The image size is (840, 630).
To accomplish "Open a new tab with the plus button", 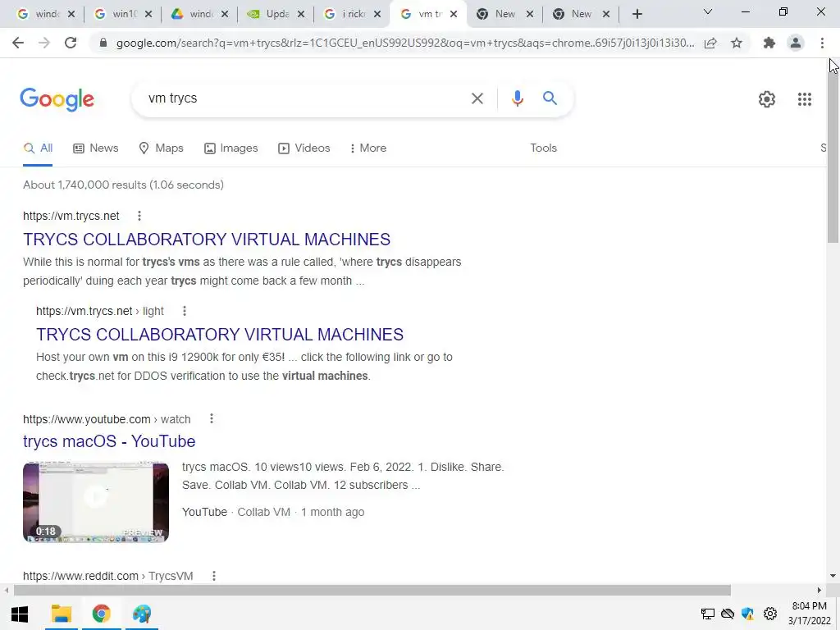I will point(637,14).
